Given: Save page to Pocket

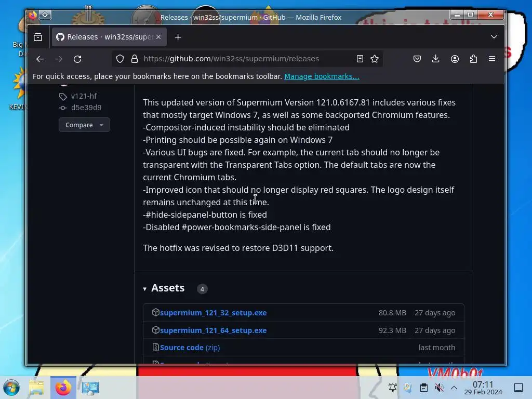Looking at the screenshot, I should (417, 59).
